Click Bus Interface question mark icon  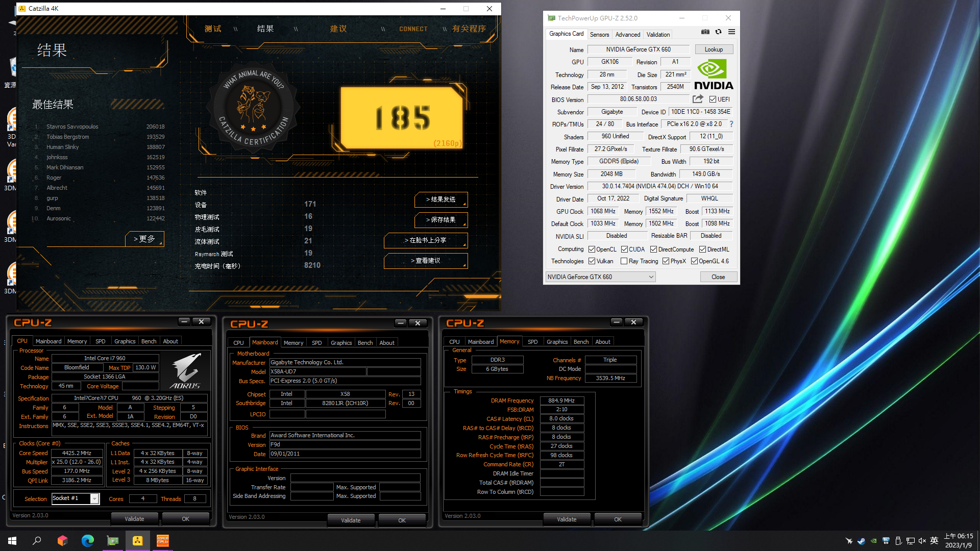point(731,124)
